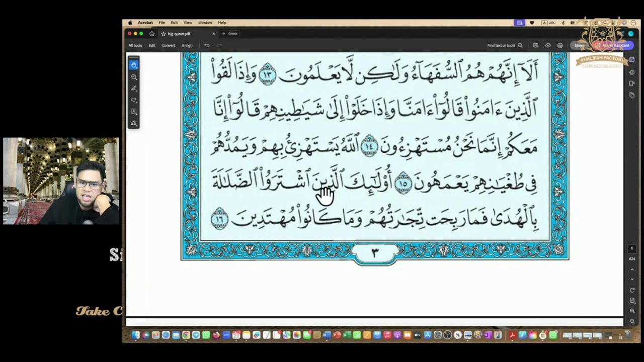Image resolution: width=644 pixels, height=362 pixels.
Task: Open Microsoft Word from the Dock
Action: click(x=327, y=335)
